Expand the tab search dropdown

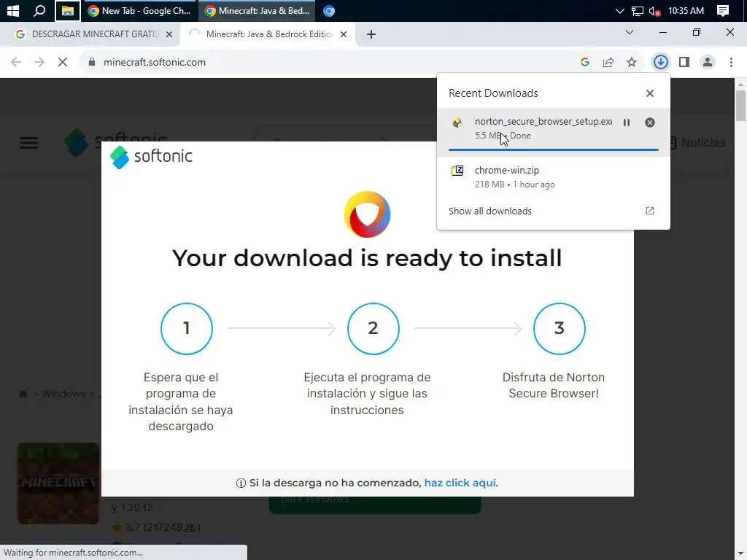coord(630,32)
